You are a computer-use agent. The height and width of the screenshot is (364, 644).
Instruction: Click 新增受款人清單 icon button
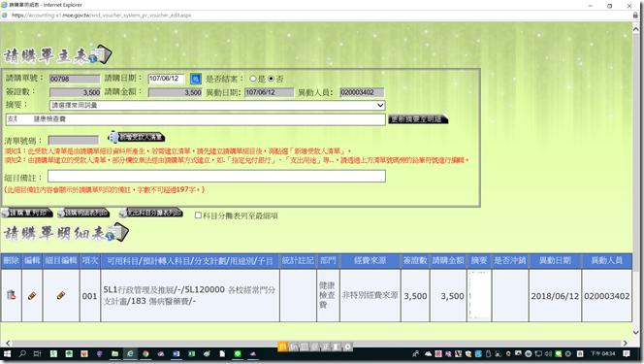137,137
